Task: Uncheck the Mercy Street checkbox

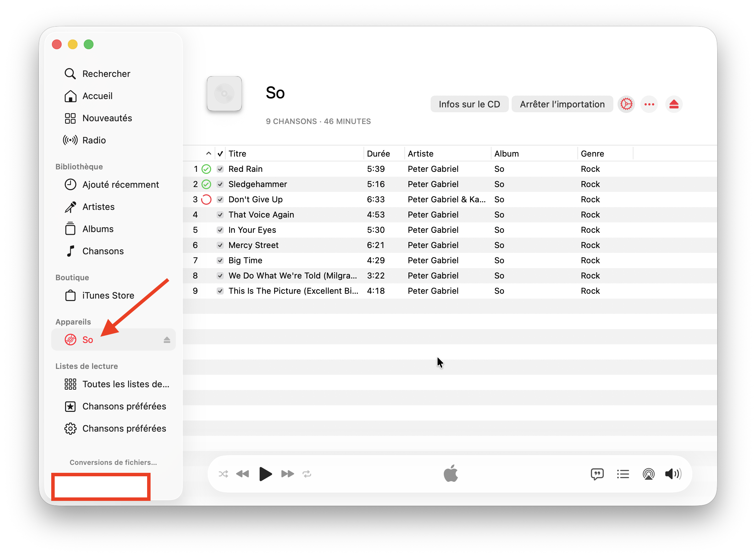Action: (x=220, y=245)
